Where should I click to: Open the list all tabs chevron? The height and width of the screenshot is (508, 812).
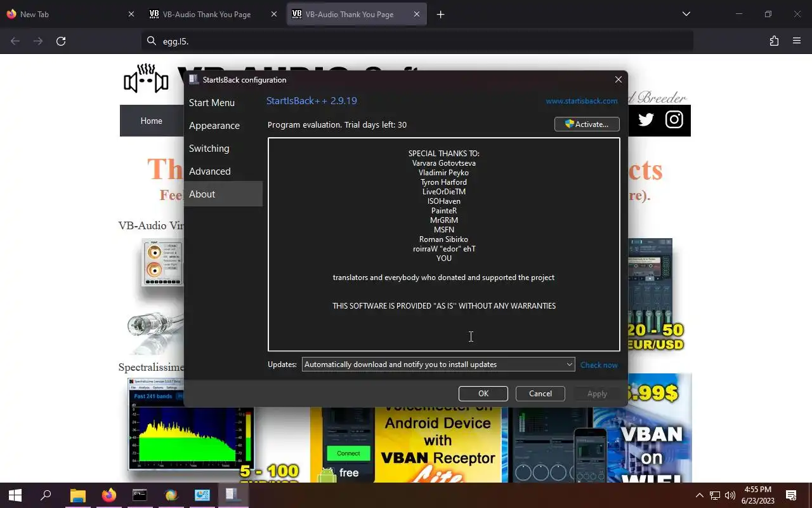686,14
